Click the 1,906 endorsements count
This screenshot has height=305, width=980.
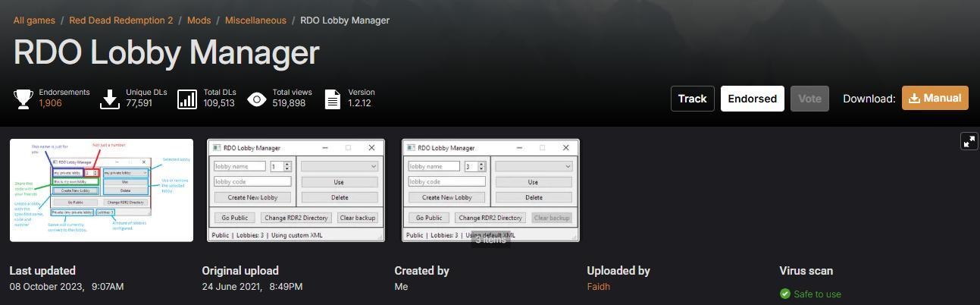coord(50,103)
